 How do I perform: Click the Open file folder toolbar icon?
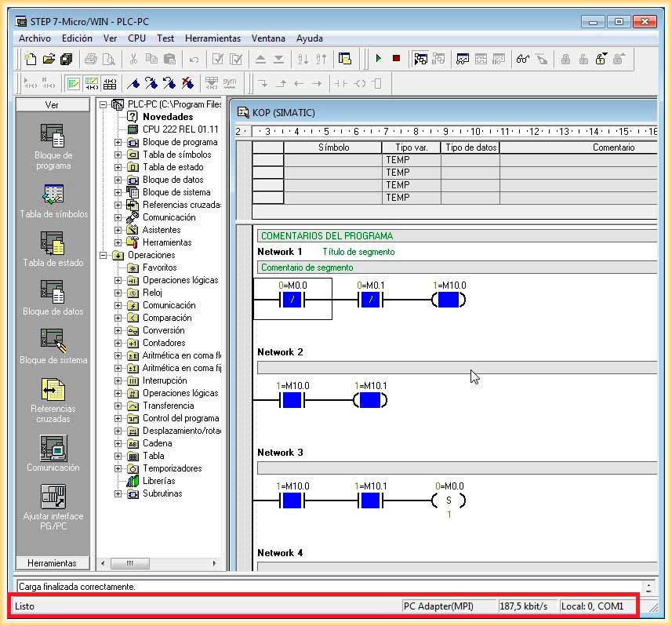click(49, 59)
